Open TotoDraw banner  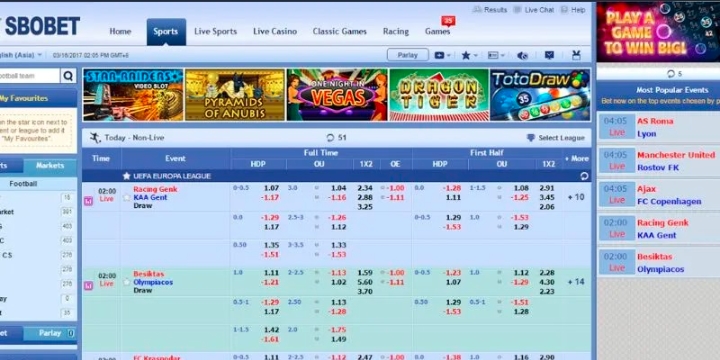tap(540, 95)
